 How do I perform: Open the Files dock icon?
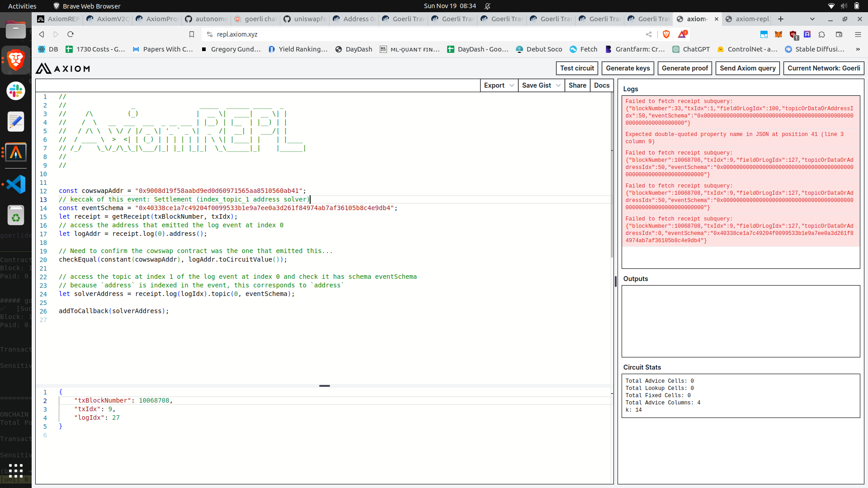tap(16, 29)
